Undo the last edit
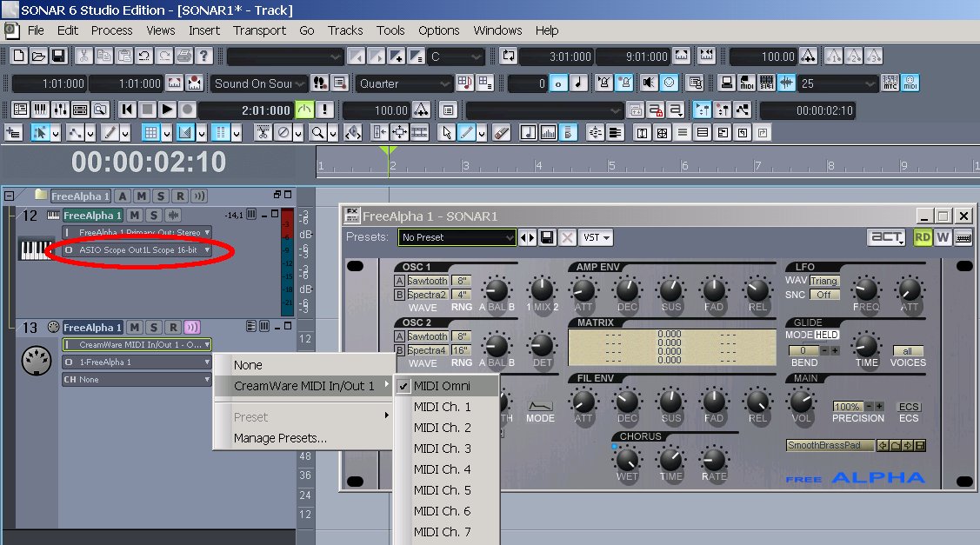 pos(143,56)
